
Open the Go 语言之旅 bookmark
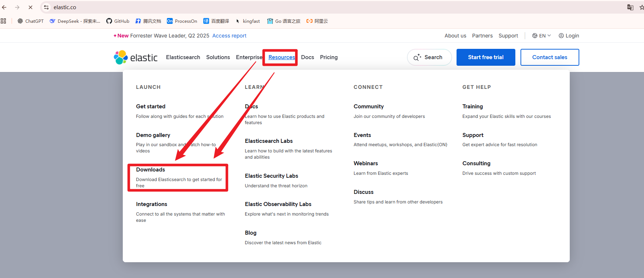pyautogui.click(x=284, y=21)
